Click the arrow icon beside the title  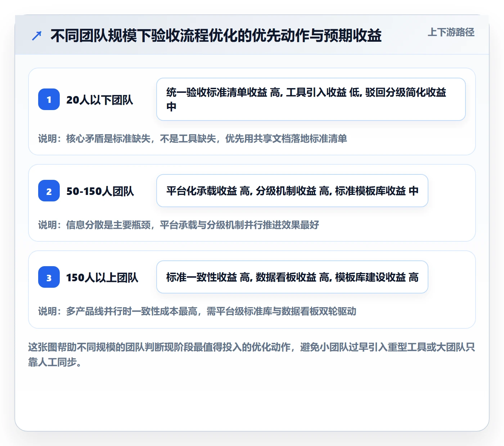(37, 36)
